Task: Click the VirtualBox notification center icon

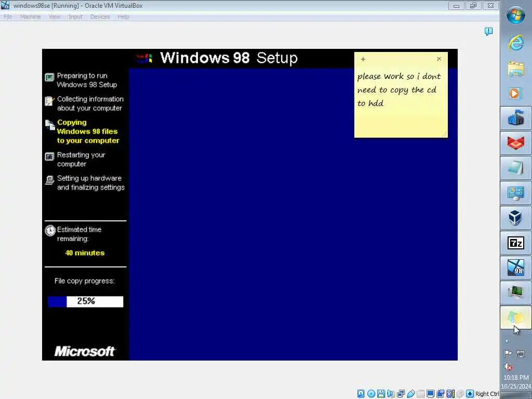Action: coord(488,32)
